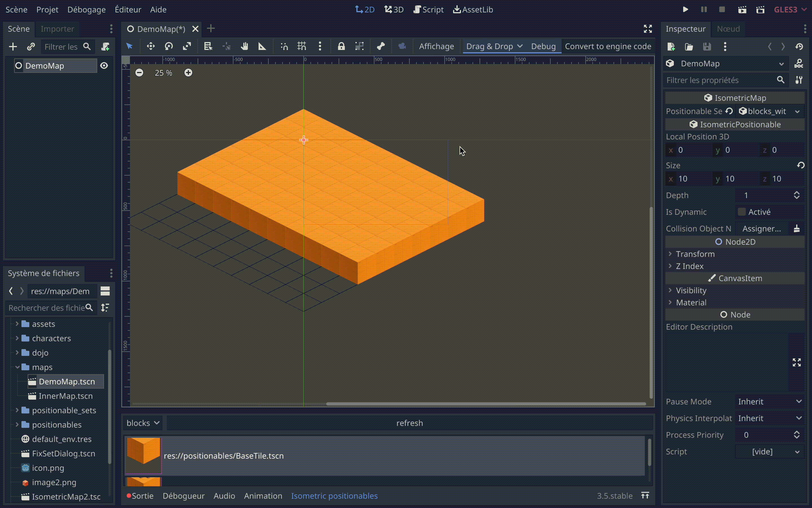Image resolution: width=812 pixels, height=508 pixels.
Task: Activate the Scale Mode tool
Action: point(187,46)
